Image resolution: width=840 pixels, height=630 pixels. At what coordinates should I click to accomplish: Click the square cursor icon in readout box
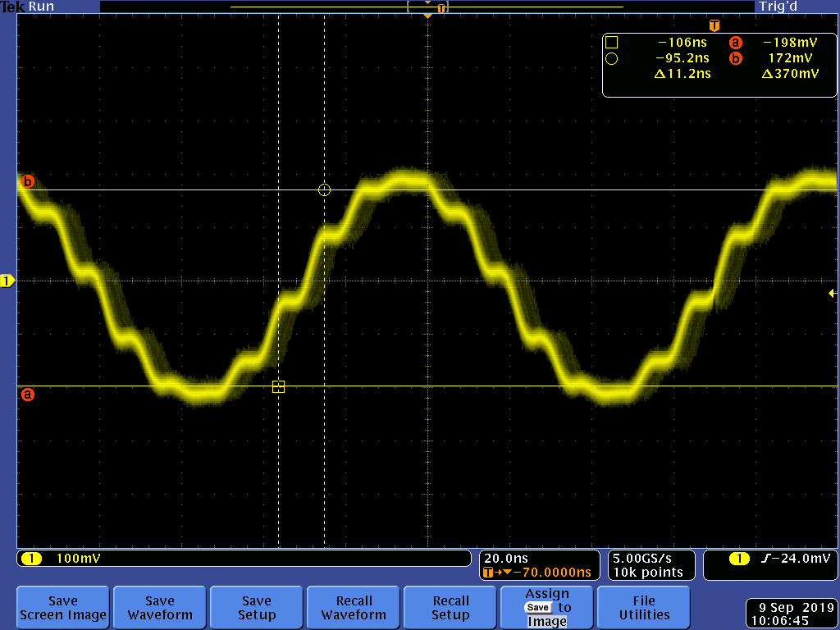tap(611, 43)
